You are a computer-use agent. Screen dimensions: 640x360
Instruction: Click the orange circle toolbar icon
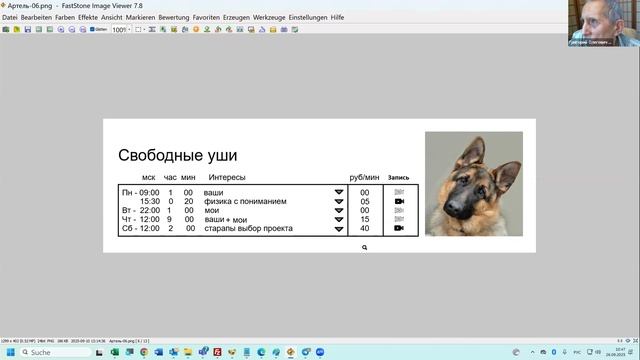196,29
